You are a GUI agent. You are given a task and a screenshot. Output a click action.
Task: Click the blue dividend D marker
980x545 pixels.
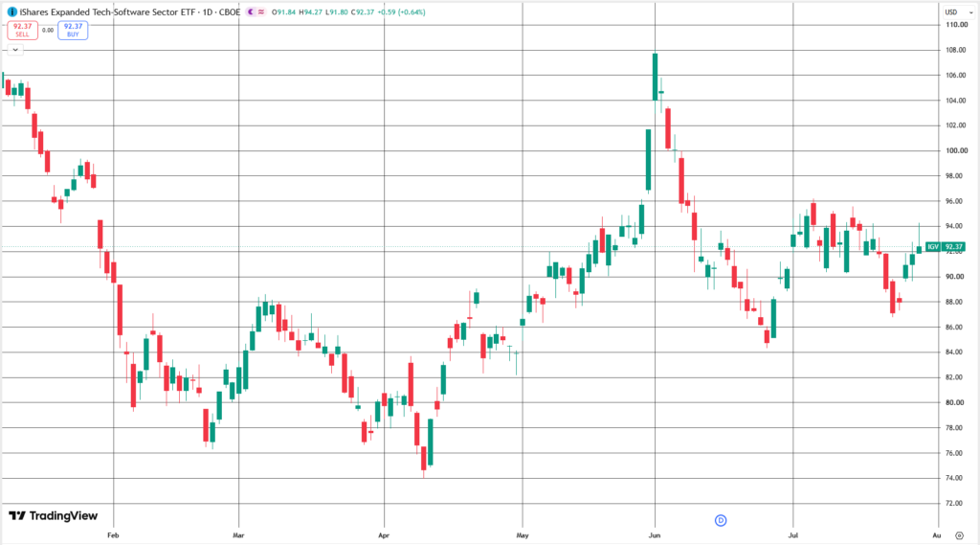click(721, 521)
